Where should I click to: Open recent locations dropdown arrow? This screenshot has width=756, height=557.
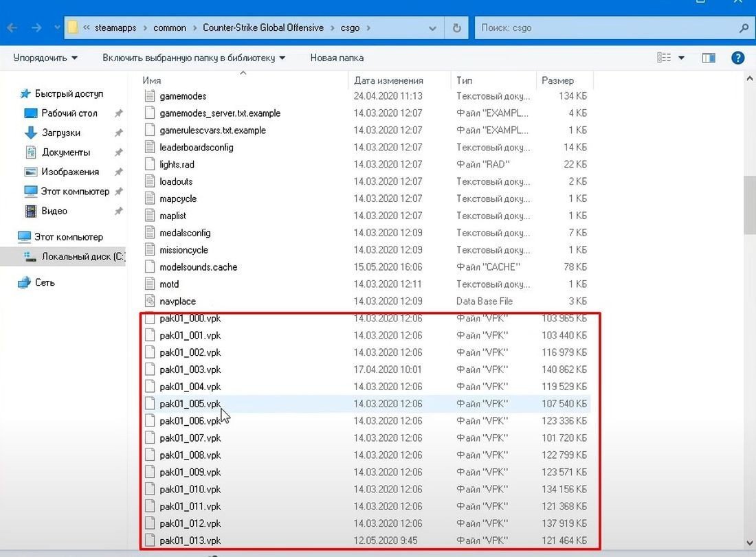click(x=57, y=28)
